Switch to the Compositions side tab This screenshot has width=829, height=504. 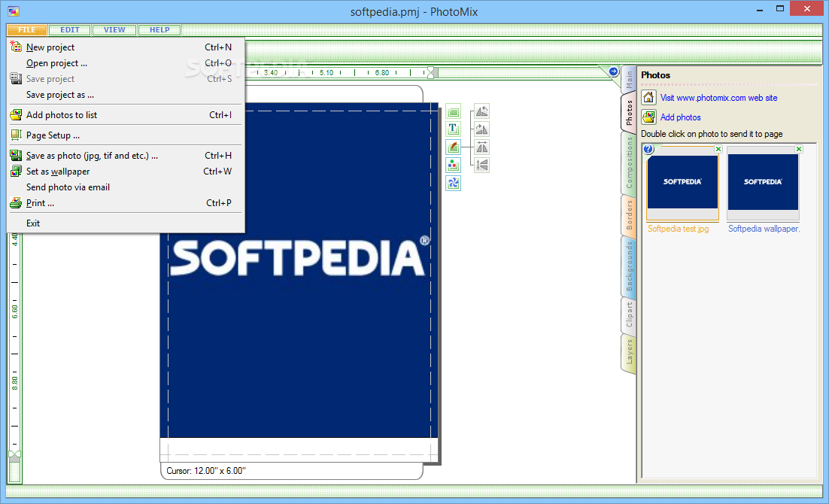[x=629, y=162]
